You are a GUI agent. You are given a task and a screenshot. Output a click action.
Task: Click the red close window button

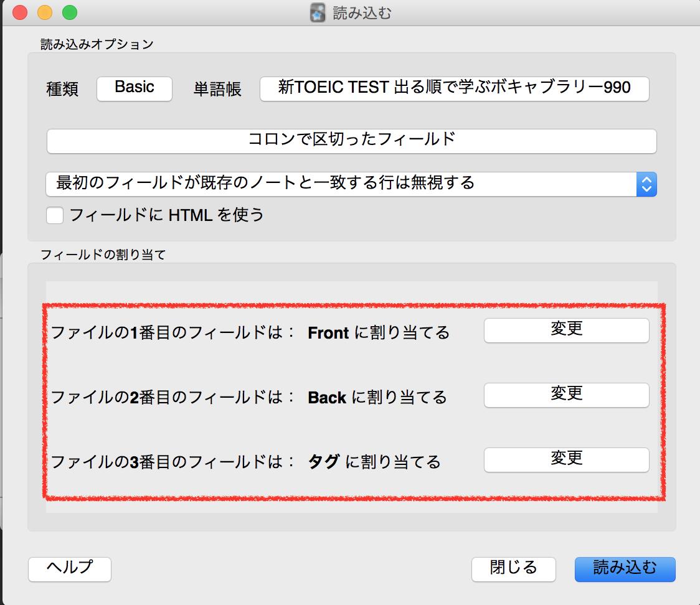click(x=20, y=12)
